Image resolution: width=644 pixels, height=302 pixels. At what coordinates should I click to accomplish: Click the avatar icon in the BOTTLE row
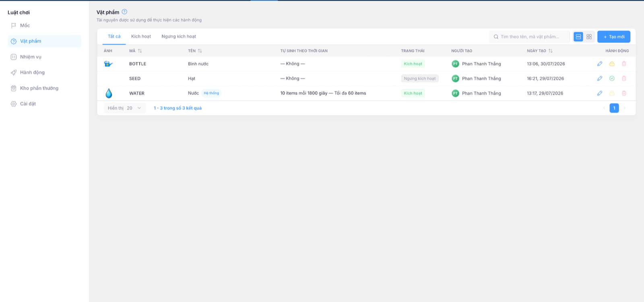(x=455, y=64)
